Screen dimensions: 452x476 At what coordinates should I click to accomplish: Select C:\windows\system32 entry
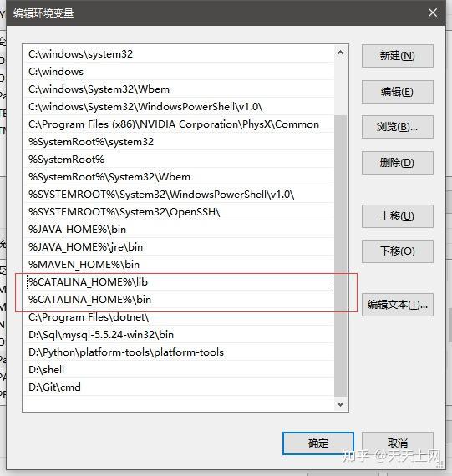tap(179, 54)
